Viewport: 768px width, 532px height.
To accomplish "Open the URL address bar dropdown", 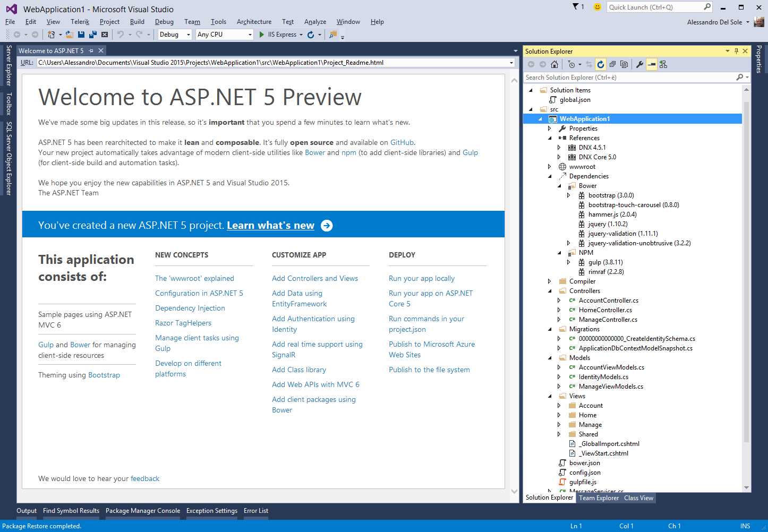I will click(x=511, y=63).
